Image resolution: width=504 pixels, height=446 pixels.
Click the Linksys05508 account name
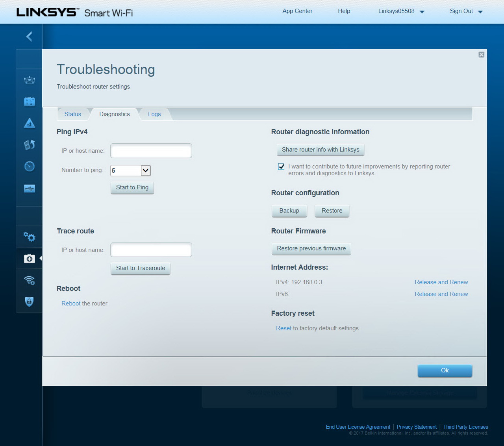pos(397,11)
